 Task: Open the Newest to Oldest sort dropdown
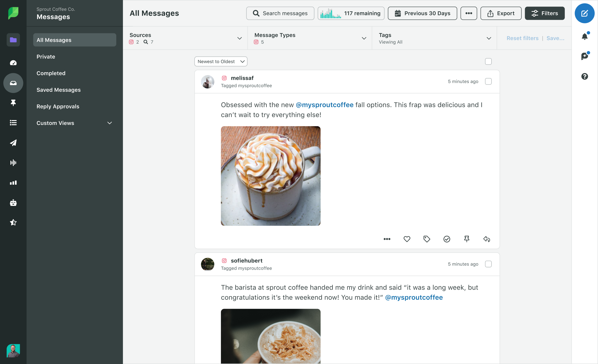[220, 61]
